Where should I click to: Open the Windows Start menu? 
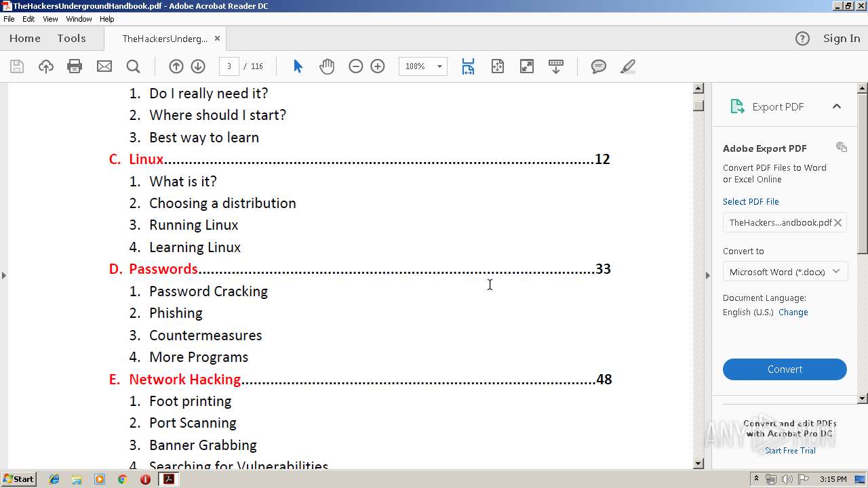[18, 479]
